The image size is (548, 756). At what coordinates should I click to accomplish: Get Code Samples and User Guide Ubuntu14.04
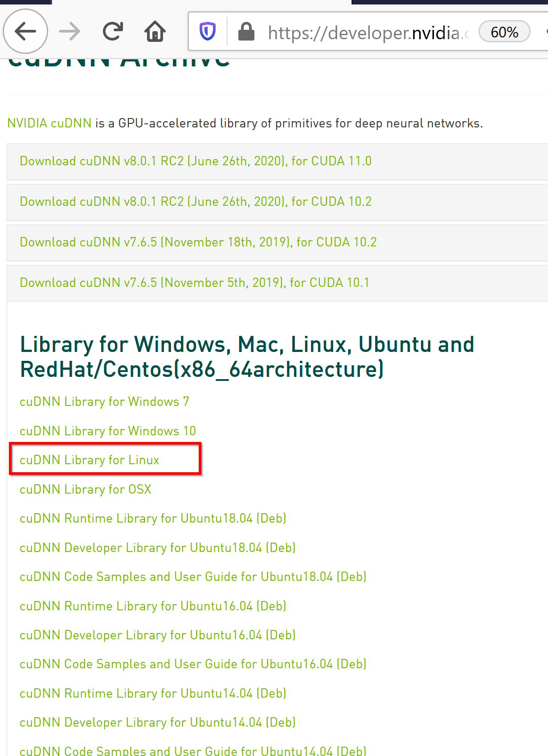coord(193,751)
